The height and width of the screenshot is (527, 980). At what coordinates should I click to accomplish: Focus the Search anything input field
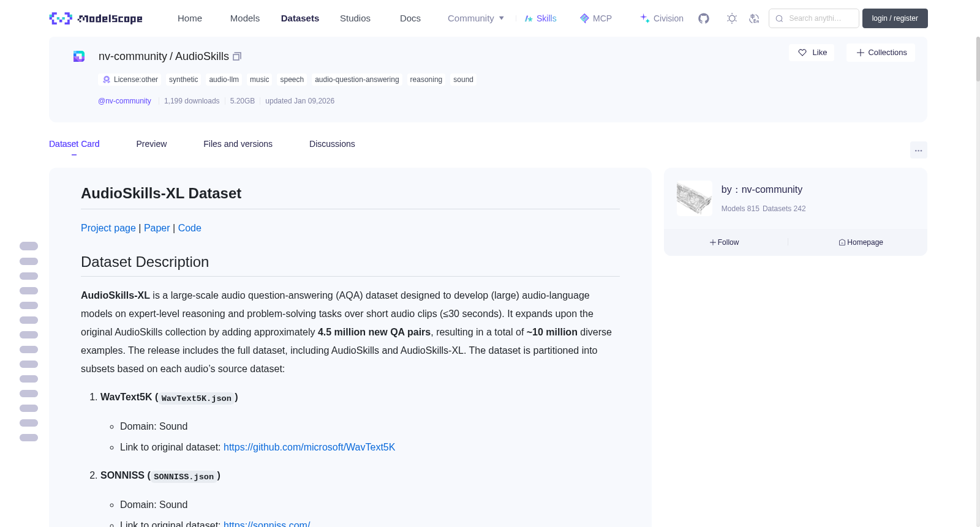coord(814,18)
